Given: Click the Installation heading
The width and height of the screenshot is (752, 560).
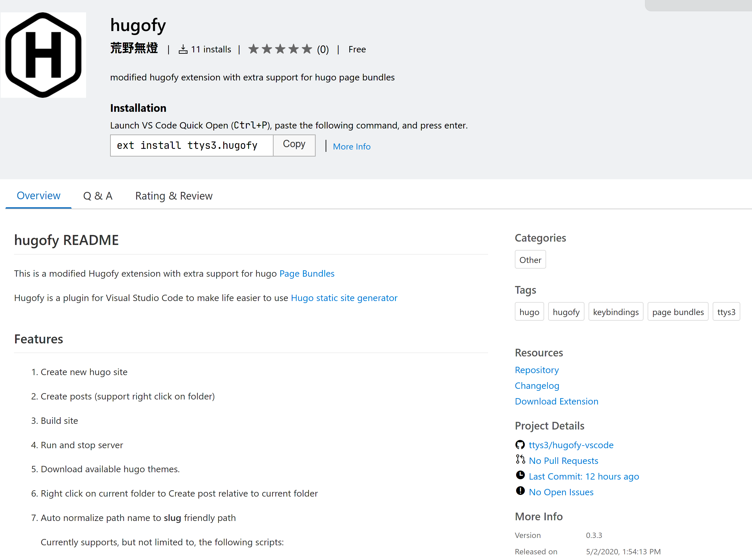Looking at the screenshot, I should [138, 108].
